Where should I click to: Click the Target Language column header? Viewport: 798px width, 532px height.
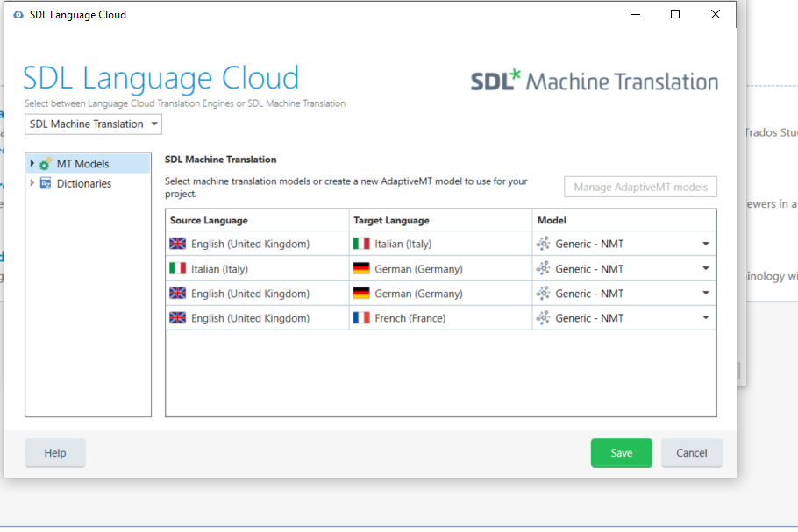tap(441, 220)
